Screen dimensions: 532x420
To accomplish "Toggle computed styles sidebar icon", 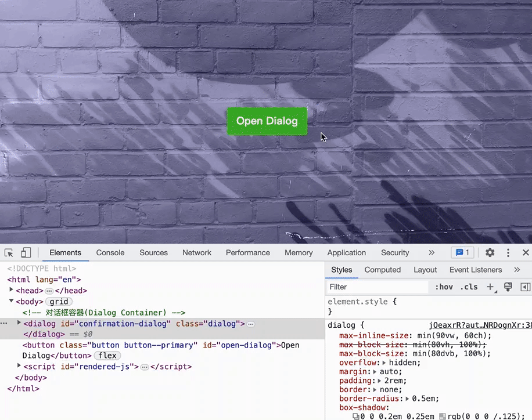I will [525, 287].
